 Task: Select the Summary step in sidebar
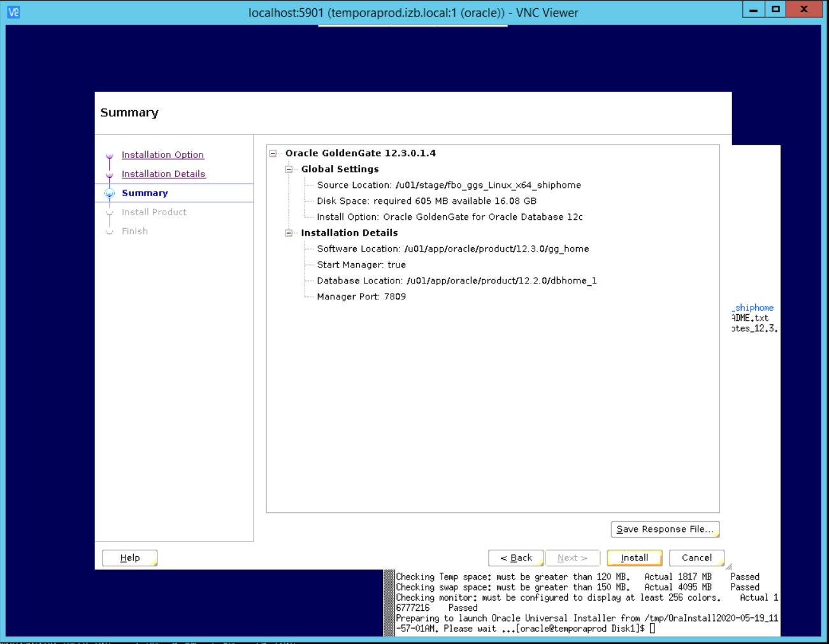click(x=145, y=193)
